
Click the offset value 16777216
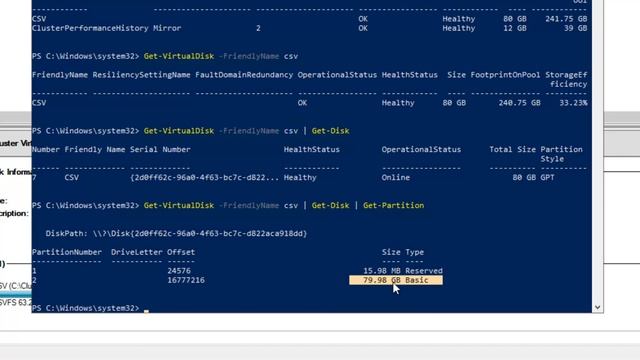click(x=186, y=280)
